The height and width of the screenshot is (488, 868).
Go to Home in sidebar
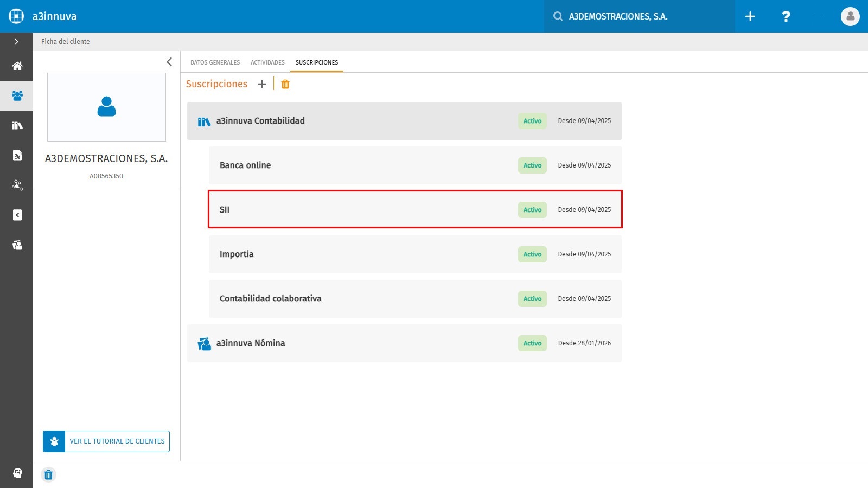pos(17,66)
